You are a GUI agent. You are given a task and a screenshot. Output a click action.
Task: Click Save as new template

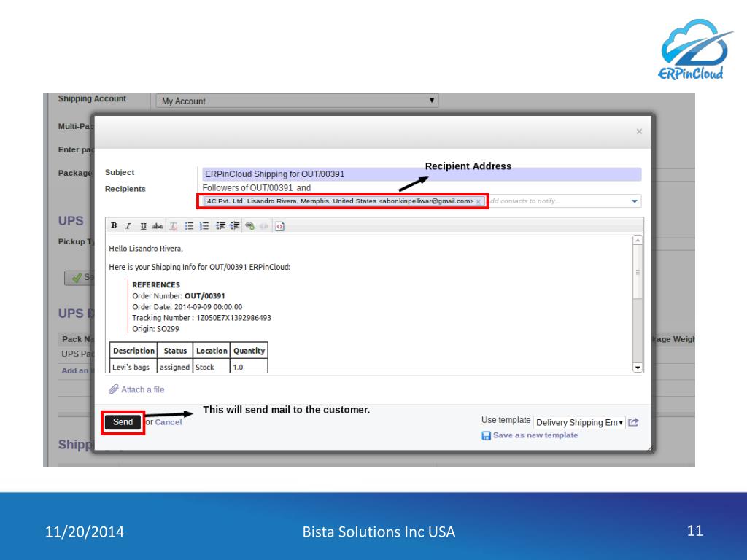click(x=535, y=435)
